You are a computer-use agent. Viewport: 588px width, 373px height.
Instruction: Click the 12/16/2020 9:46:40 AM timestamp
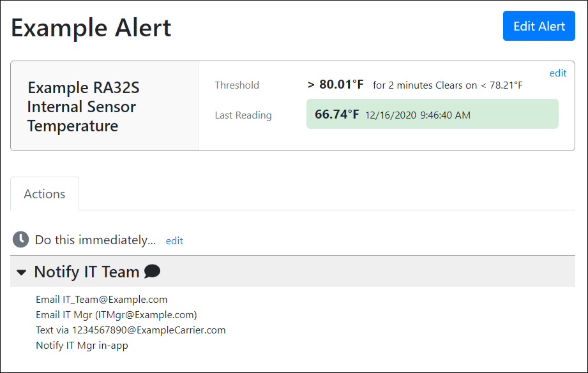tap(417, 115)
